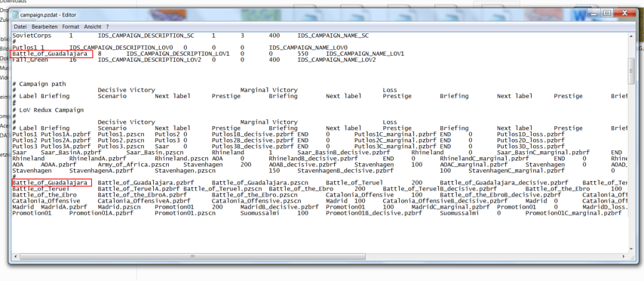The image size is (644, 281).
Task: Click the Notepad icon in the title bar
Action: [x=16, y=15]
